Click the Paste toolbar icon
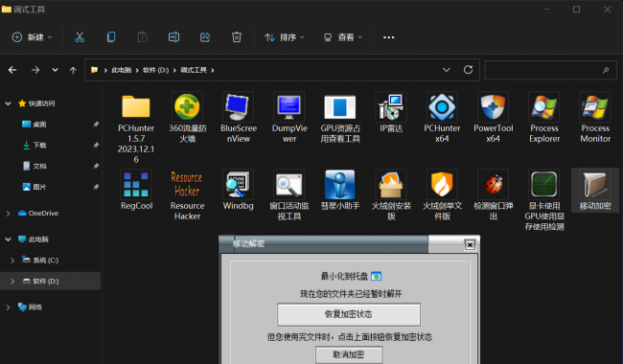Screen dimensions: 623x364 click(x=143, y=37)
